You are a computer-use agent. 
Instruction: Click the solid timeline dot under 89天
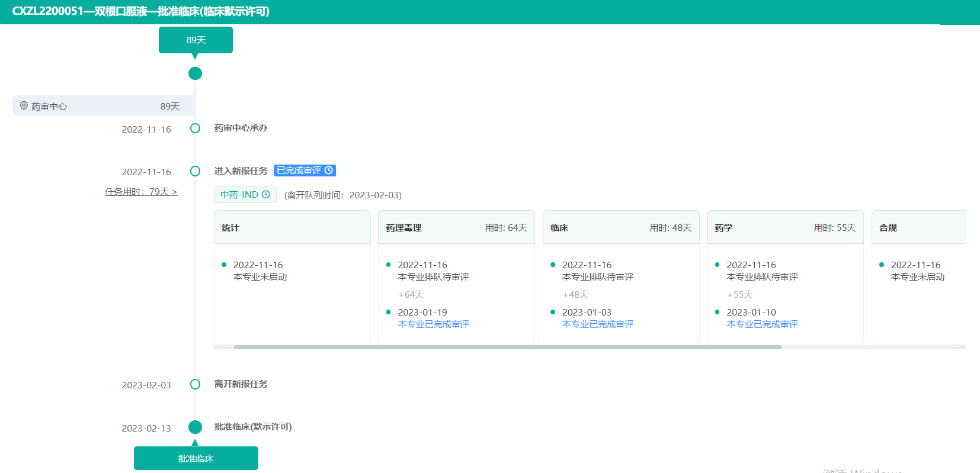[x=195, y=73]
